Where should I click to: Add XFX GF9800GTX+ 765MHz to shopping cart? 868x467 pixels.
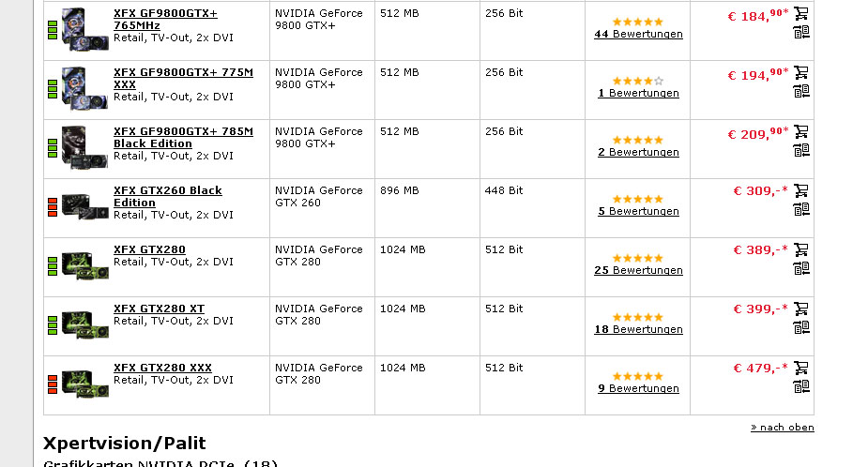801,13
